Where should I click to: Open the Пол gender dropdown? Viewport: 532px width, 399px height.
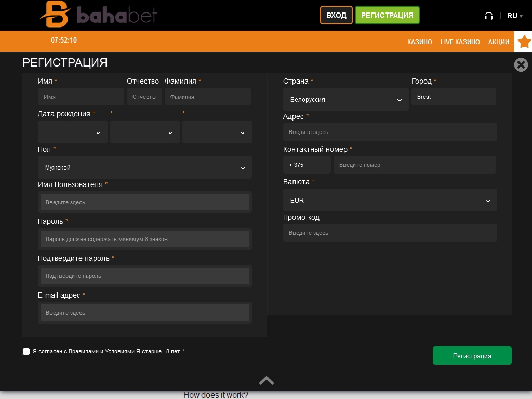pyautogui.click(x=144, y=168)
